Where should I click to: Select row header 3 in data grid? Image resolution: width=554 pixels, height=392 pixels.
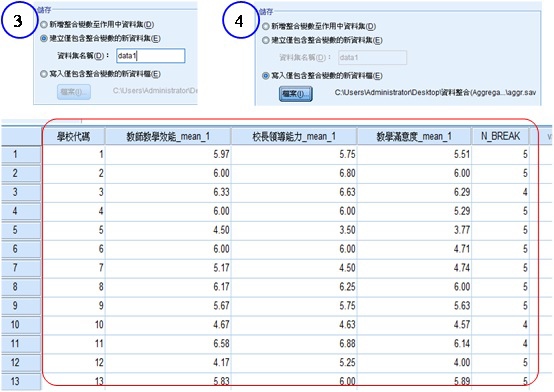tap(21, 192)
